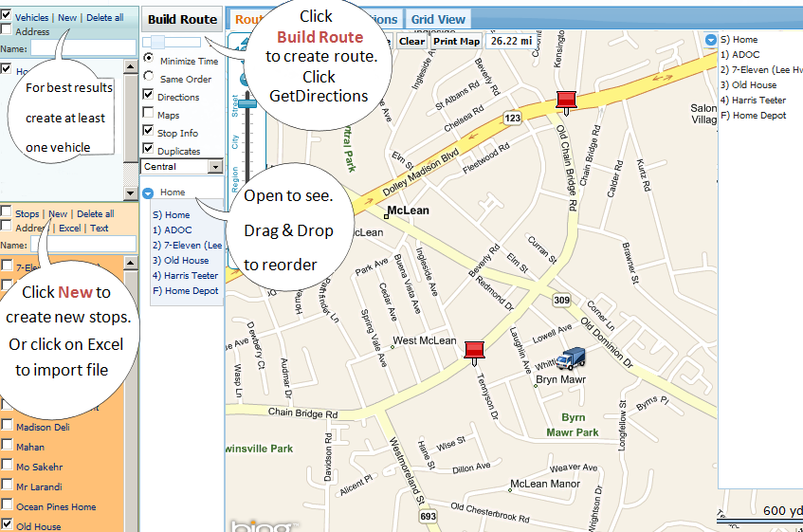
Task: Open the Central region dropdown
Action: [215, 166]
